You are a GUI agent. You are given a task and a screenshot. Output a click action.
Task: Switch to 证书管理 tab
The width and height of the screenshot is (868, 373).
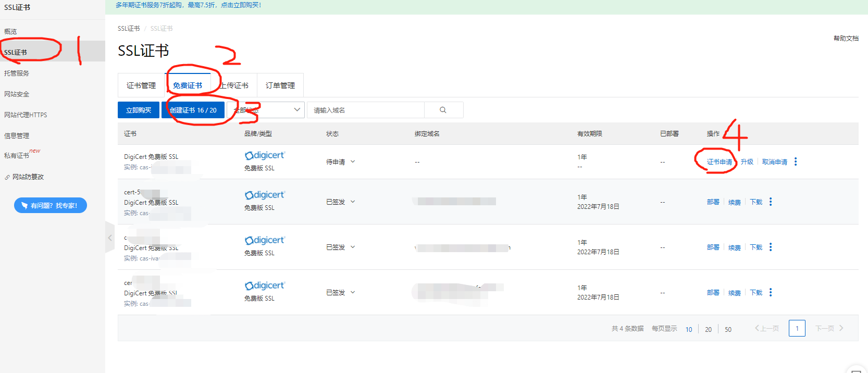point(141,85)
